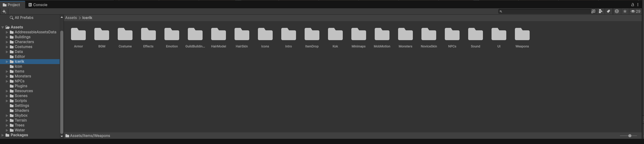Image resolution: width=644 pixels, height=144 pixels.
Task: Open search in Unity Search window icon
Action: (593, 11)
